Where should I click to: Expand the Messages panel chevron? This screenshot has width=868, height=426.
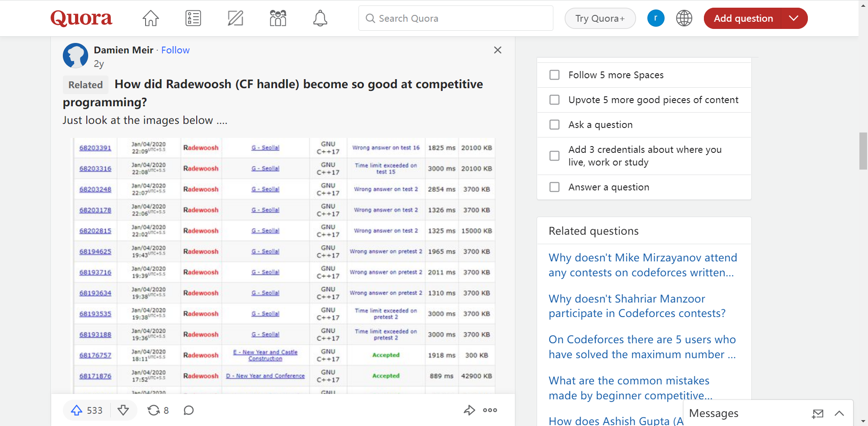pos(840,413)
